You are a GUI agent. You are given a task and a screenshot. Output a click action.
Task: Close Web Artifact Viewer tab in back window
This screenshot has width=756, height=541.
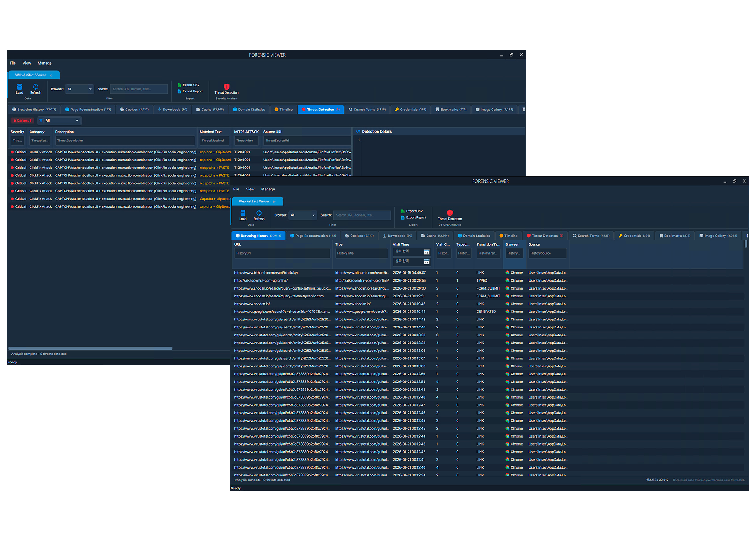click(x=51, y=76)
